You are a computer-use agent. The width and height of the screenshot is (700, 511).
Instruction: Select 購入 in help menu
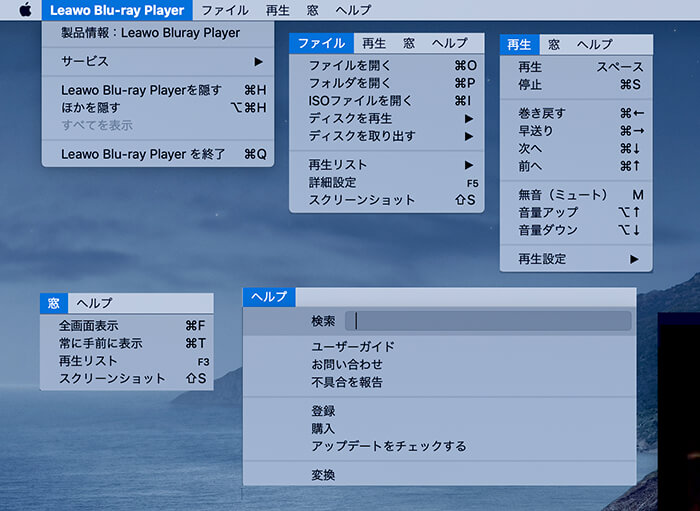click(x=439, y=429)
